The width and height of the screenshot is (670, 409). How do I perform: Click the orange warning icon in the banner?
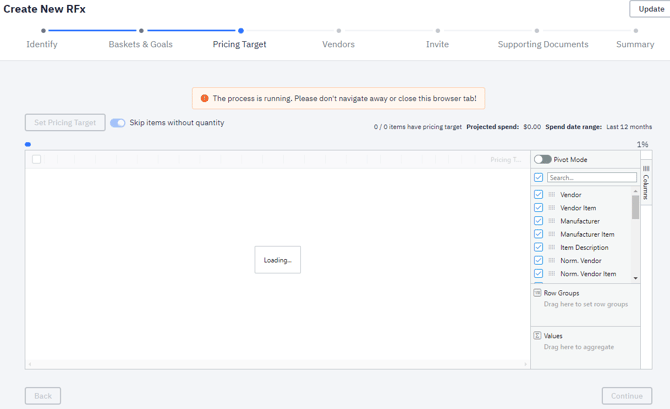pyautogui.click(x=205, y=99)
